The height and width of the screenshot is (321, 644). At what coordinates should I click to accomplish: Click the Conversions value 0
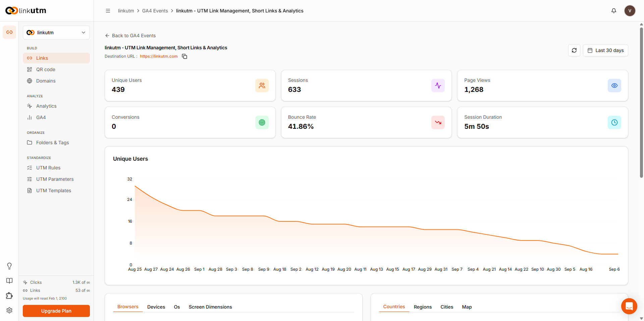tap(114, 126)
